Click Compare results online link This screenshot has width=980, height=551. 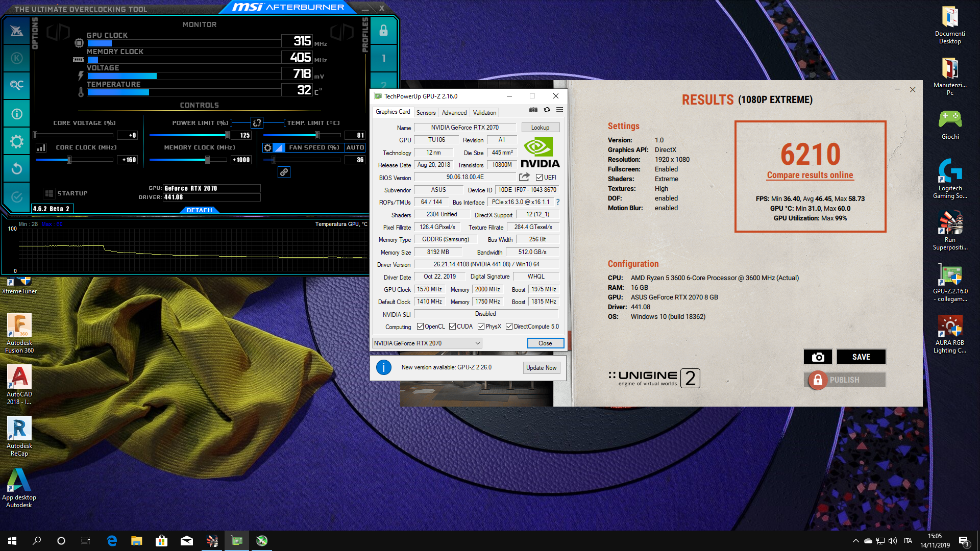click(x=810, y=175)
